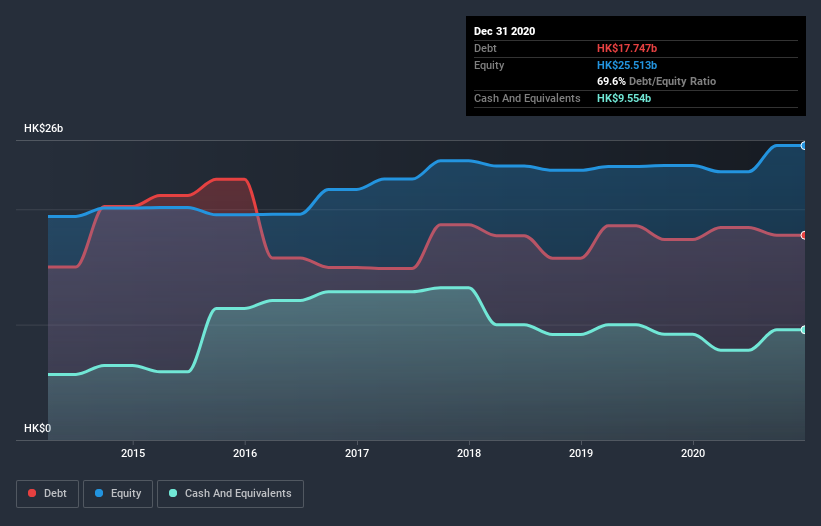This screenshot has height=526, width=821.
Task: Click the 2016 x-axis label
Action: click(245, 453)
